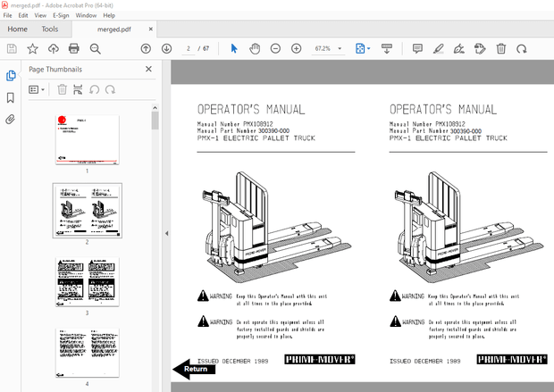
Task: Open the Bookmarks panel
Action: (11, 97)
